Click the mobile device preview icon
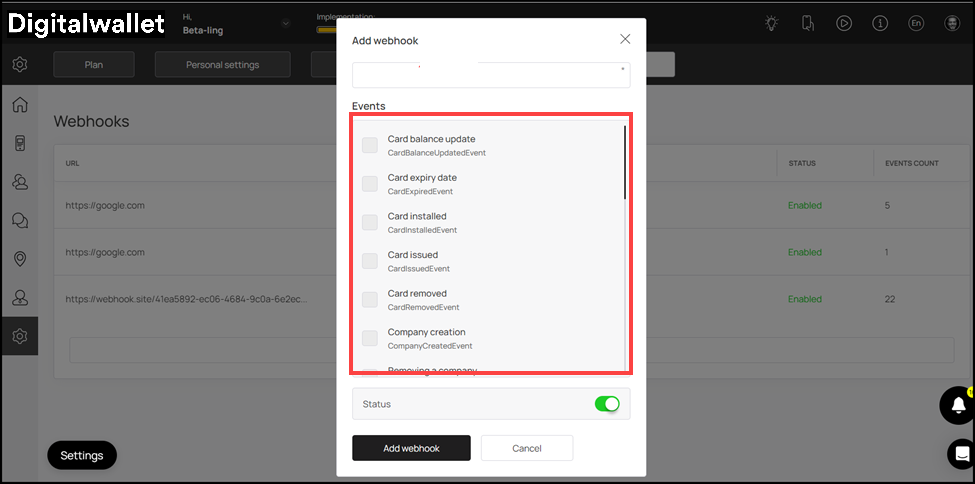This screenshot has width=975, height=484. (x=808, y=24)
